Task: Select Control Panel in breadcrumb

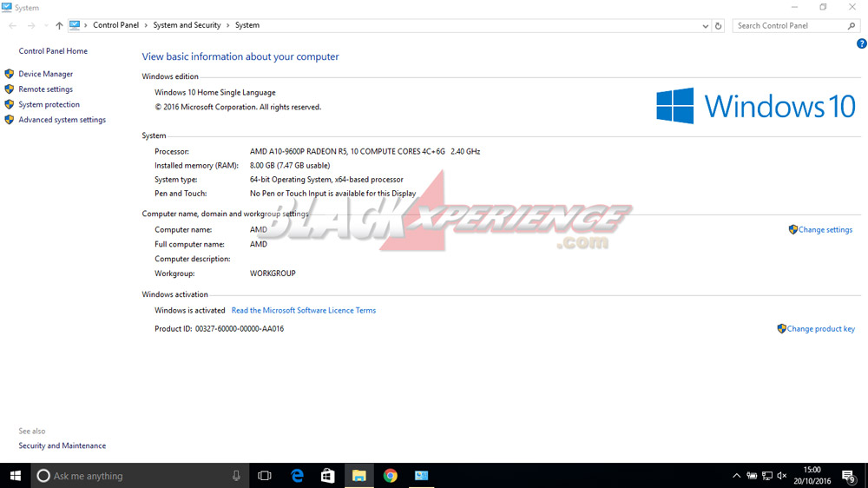Action: point(115,25)
